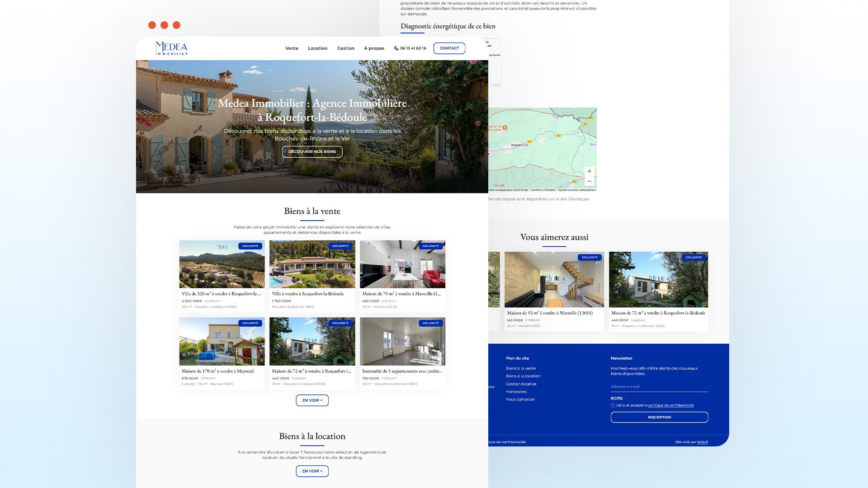
Task: Open the Location menu item
Action: pos(317,48)
